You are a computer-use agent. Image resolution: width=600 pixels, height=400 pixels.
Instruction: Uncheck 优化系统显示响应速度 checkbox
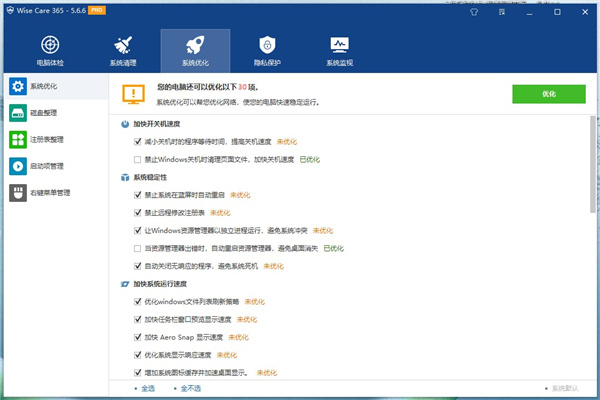(138, 355)
